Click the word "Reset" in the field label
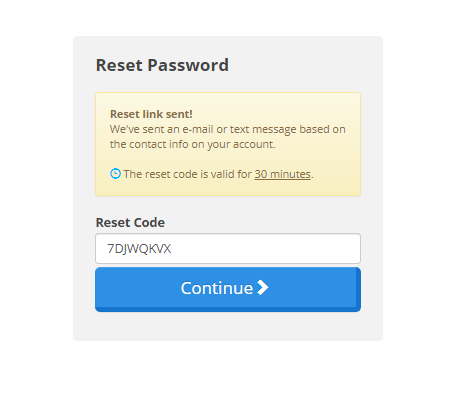The height and width of the screenshot is (412, 454). pyautogui.click(x=112, y=222)
